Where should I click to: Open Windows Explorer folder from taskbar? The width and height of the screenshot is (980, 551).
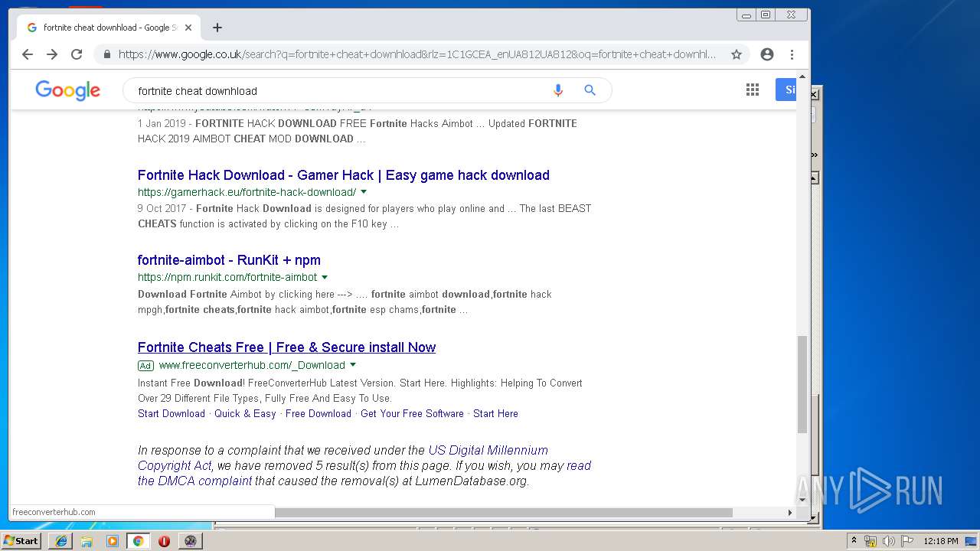87,541
